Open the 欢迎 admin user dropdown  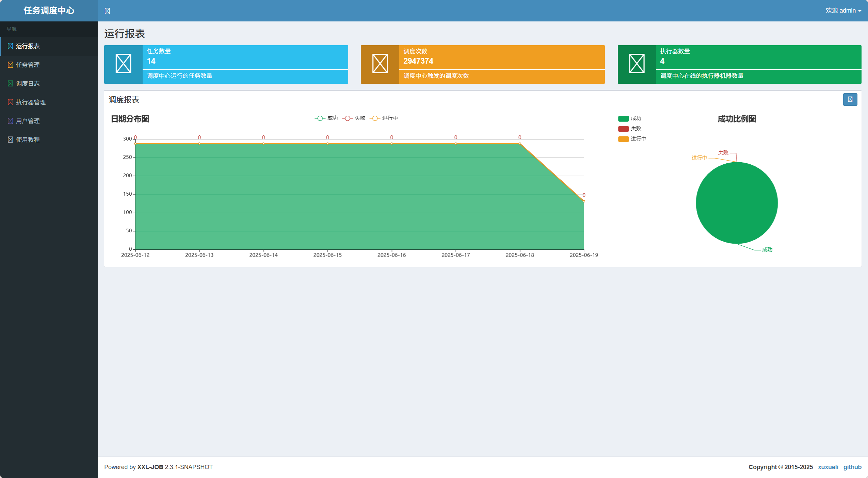843,11
